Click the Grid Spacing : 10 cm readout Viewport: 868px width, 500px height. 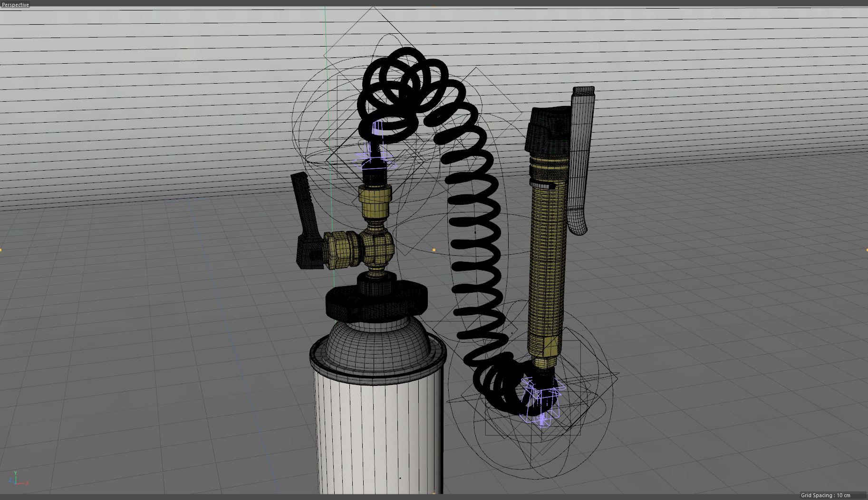coord(826,495)
